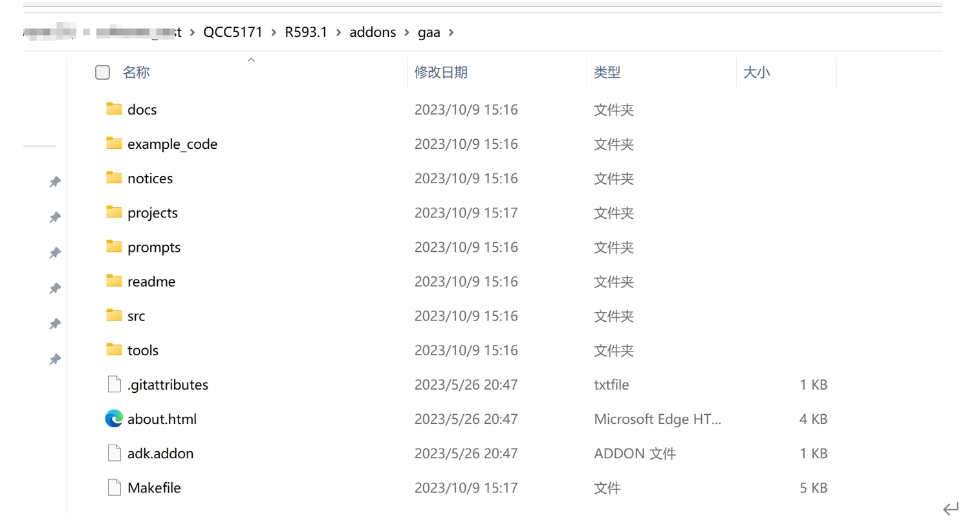Open the chevron after QCC5171 in path
The width and height of the screenshot is (980, 521).
pos(274,32)
